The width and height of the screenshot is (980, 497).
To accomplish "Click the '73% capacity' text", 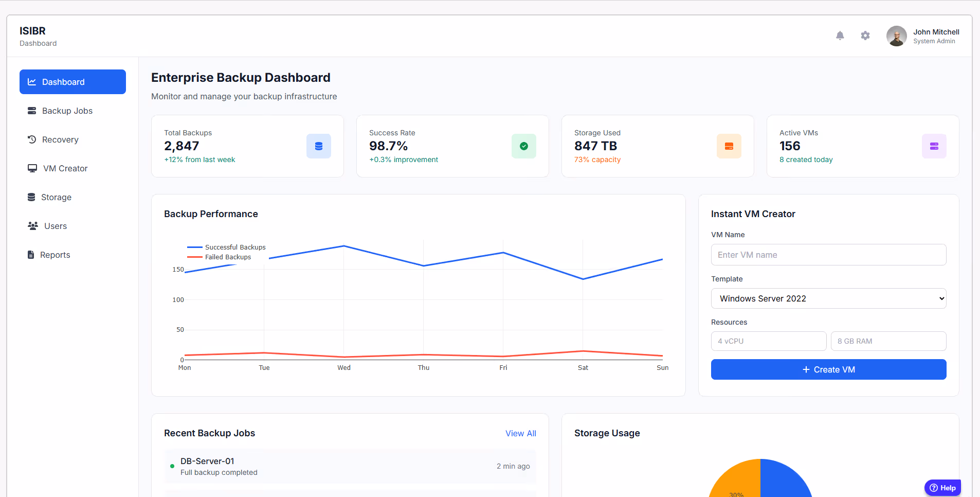I will click(x=597, y=159).
